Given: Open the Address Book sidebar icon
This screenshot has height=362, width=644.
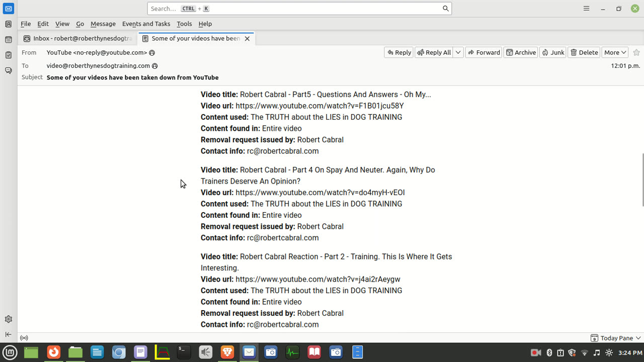Looking at the screenshot, I should click(x=9, y=24).
